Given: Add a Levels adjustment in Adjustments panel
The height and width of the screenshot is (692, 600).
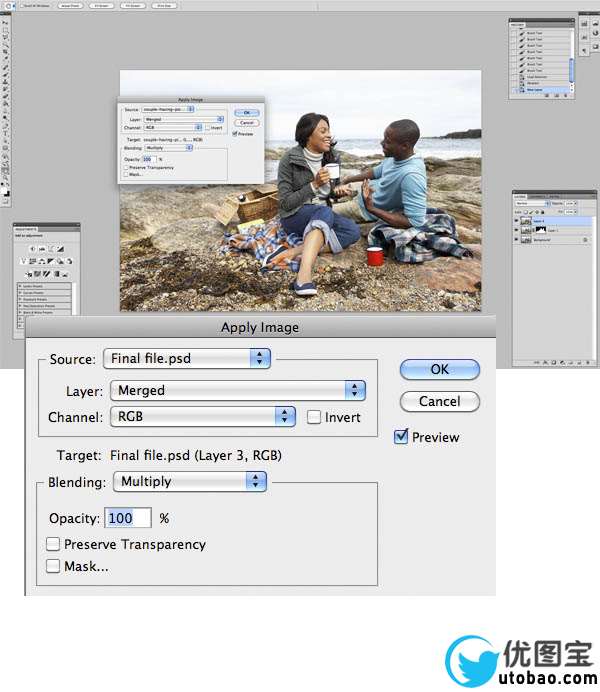Looking at the screenshot, I should pyautogui.click(x=42, y=249).
